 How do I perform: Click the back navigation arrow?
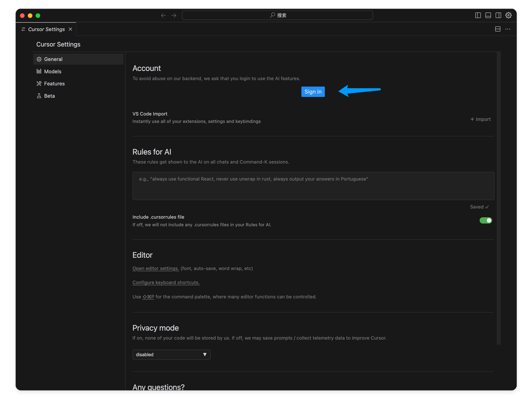[x=164, y=15]
